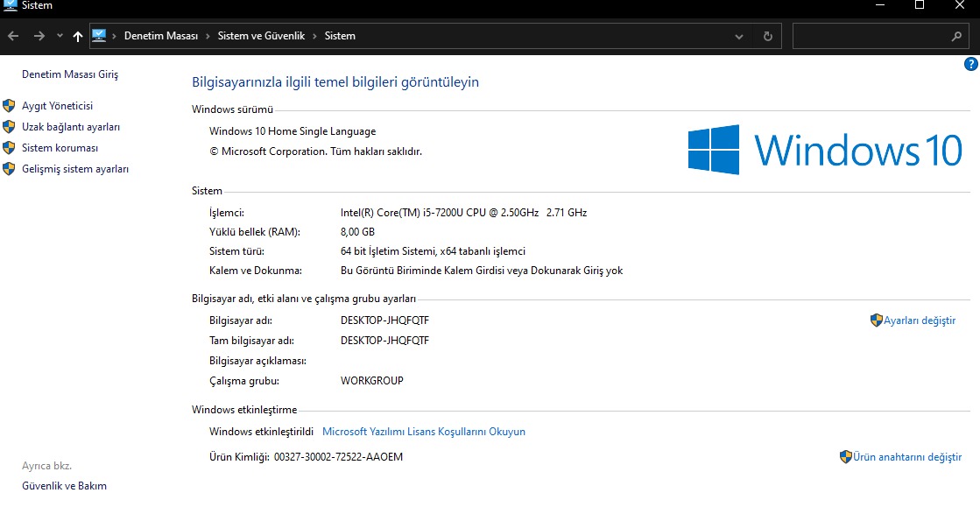Click the forward navigation arrow
980x507 pixels.
click(39, 36)
